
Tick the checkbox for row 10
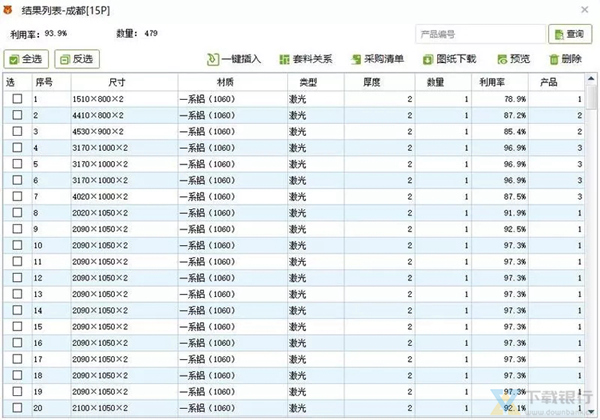pyautogui.click(x=17, y=245)
